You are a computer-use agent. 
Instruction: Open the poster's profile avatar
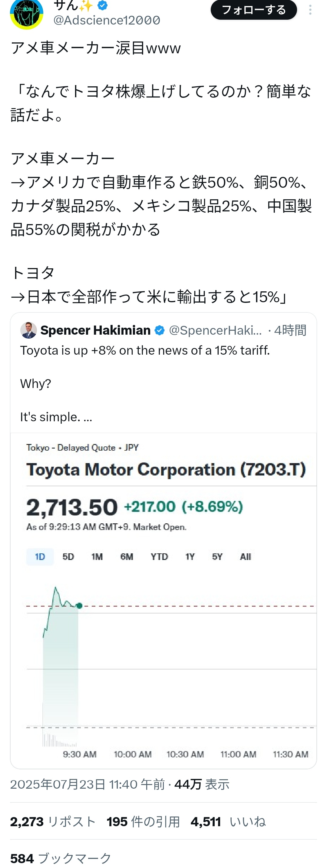click(27, 14)
